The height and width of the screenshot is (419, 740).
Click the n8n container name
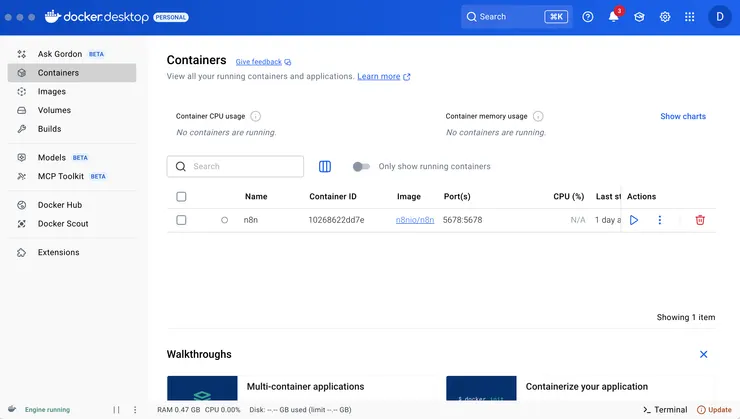point(251,220)
